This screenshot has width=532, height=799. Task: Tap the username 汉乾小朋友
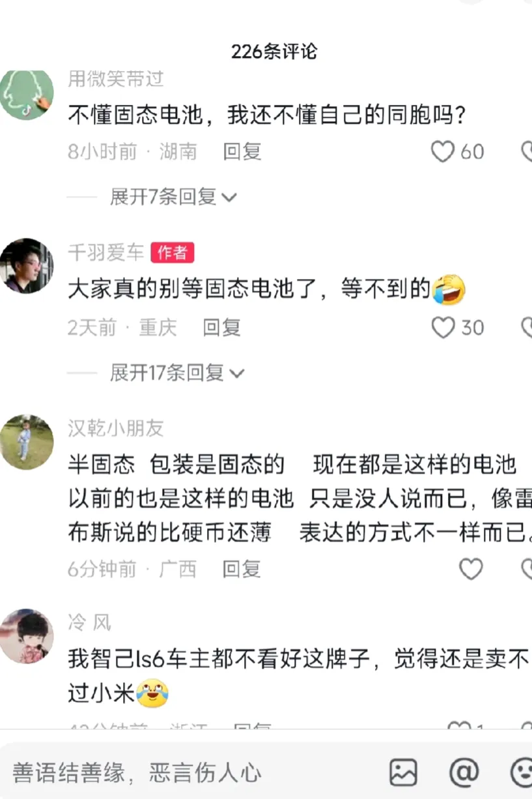click(116, 428)
